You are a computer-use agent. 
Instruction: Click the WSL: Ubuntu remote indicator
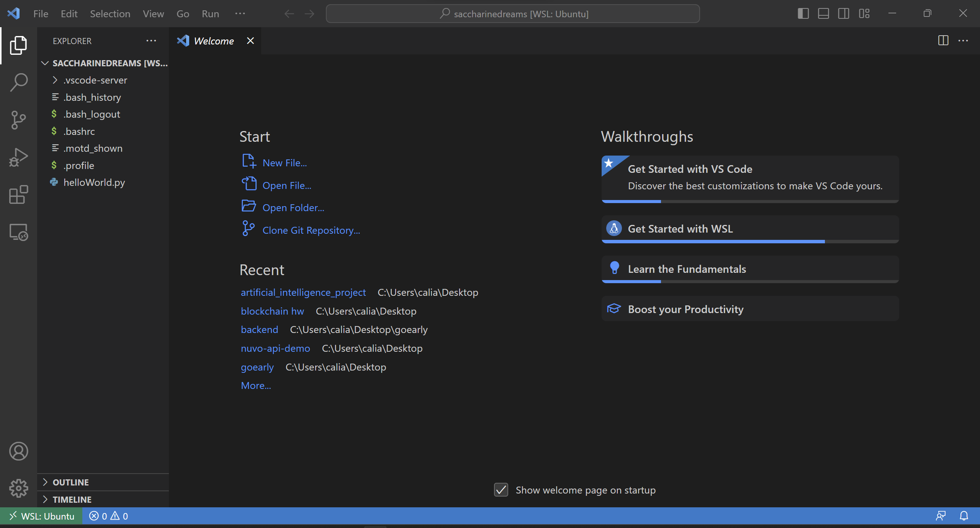(x=41, y=516)
